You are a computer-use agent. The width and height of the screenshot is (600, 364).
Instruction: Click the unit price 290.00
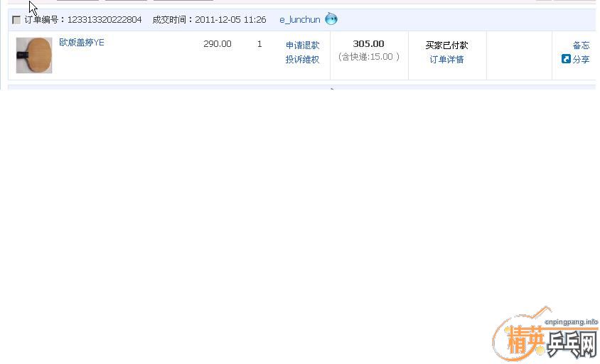217,44
